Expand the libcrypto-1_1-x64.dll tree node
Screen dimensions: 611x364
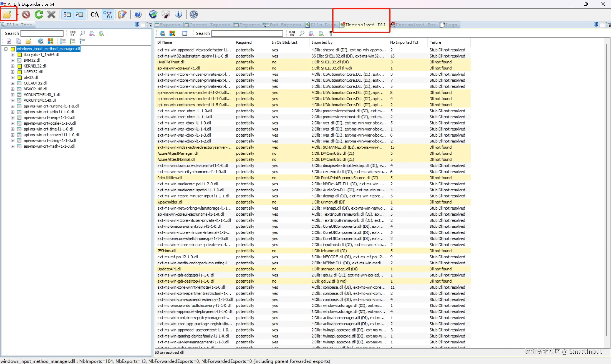point(13,55)
